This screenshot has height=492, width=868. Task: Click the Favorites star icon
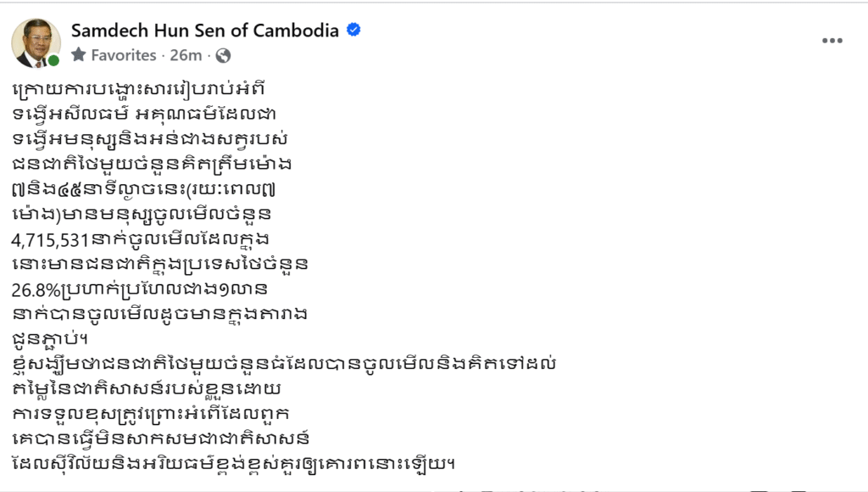(79, 55)
